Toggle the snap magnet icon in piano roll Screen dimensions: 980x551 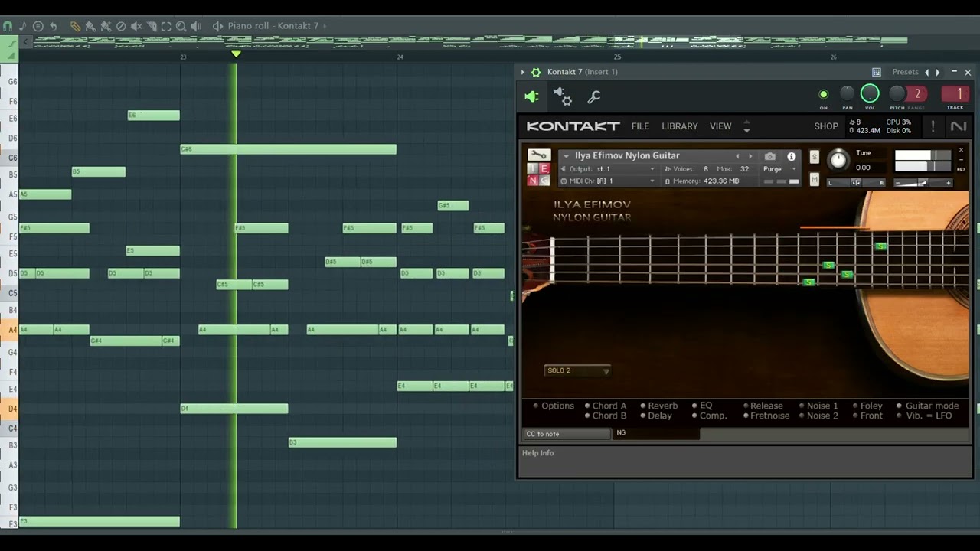pyautogui.click(x=8, y=26)
